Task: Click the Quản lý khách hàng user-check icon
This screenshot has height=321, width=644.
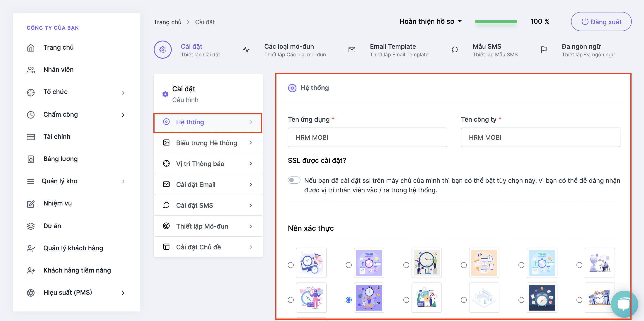Action: click(31, 248)
